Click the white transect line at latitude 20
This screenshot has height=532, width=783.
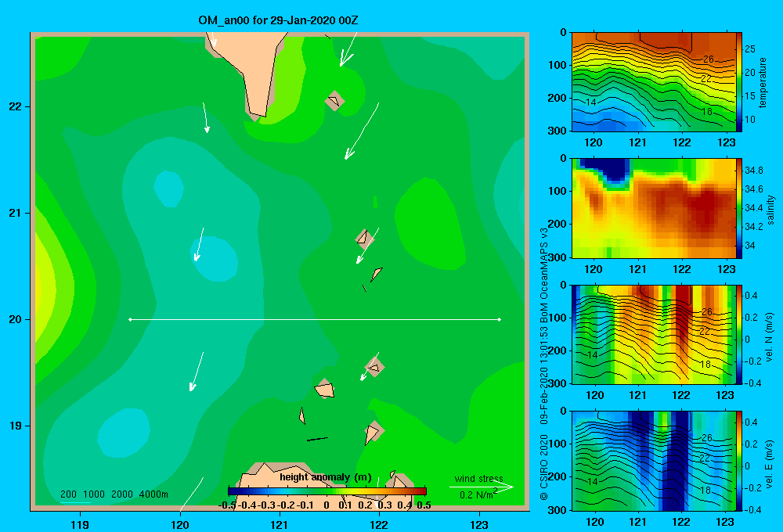tap(315, 319)
